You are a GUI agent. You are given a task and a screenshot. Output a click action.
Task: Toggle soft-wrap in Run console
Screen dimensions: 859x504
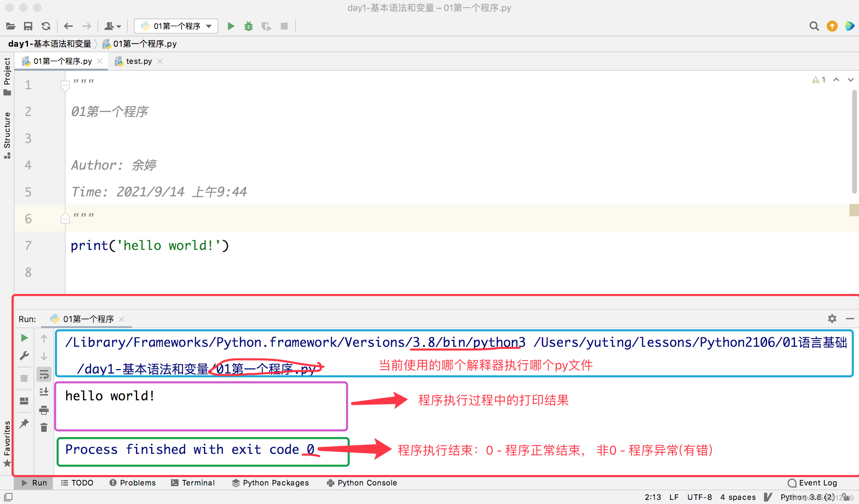(44, 375)
